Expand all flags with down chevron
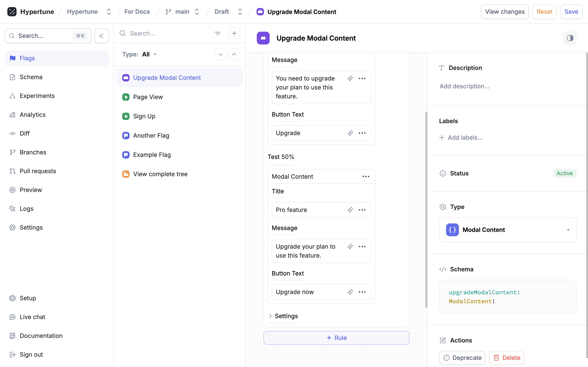Screen dimensions: 588x367 [220, 54]
